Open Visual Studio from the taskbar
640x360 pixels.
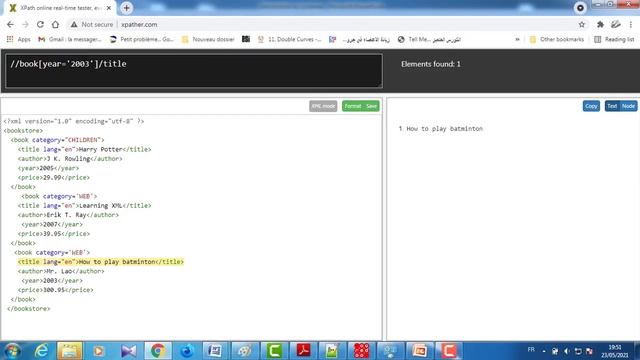pos(129,351)
